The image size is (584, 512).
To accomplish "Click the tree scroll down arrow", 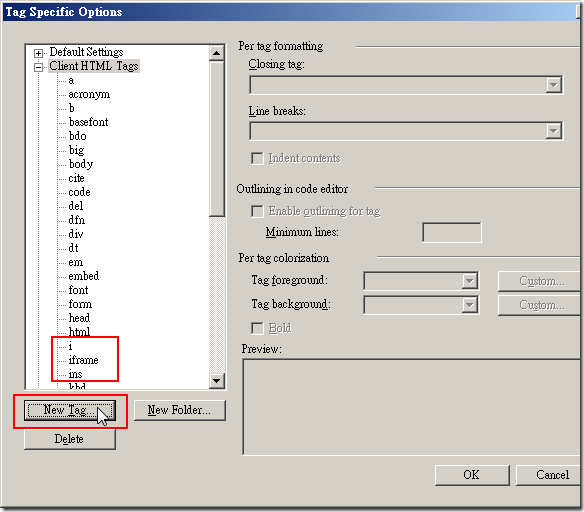I will (216, 381).
